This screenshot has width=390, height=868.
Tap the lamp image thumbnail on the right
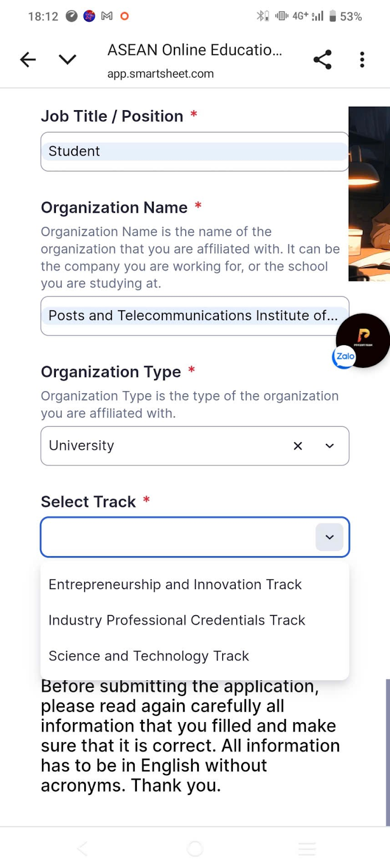[x=369, y=194]
